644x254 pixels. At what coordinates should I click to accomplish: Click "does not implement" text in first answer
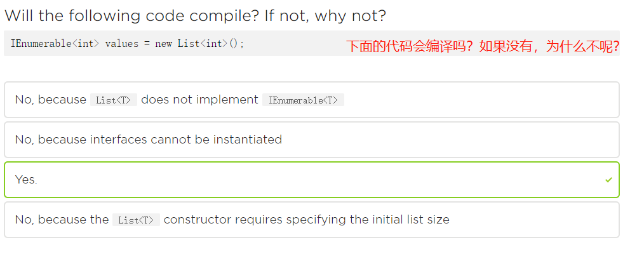pyautogui.click(x=199, y=100)
